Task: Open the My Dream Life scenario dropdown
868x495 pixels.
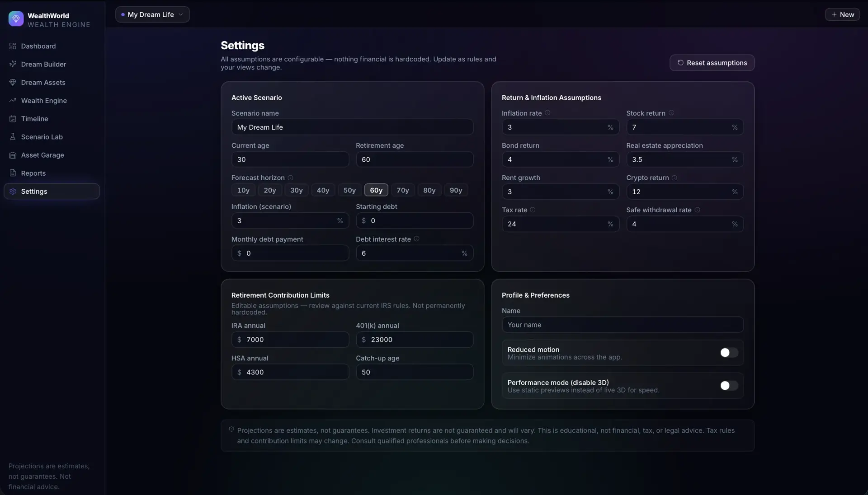Action: coord(152,14)
